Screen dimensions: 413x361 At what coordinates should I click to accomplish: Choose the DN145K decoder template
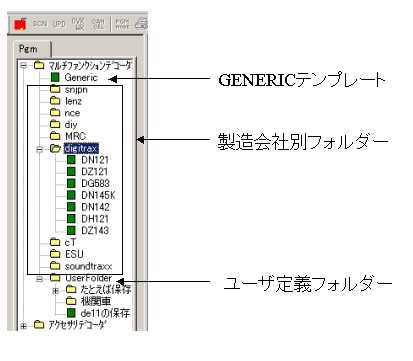tap(98, 195)
